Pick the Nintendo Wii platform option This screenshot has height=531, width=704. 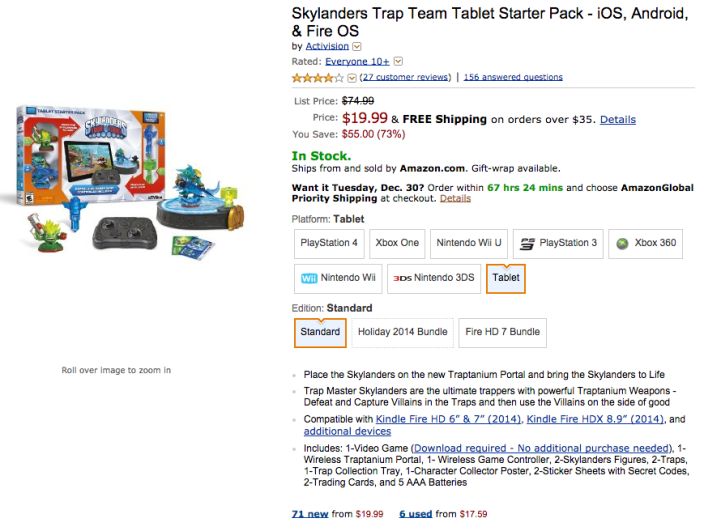coord(336,277)
